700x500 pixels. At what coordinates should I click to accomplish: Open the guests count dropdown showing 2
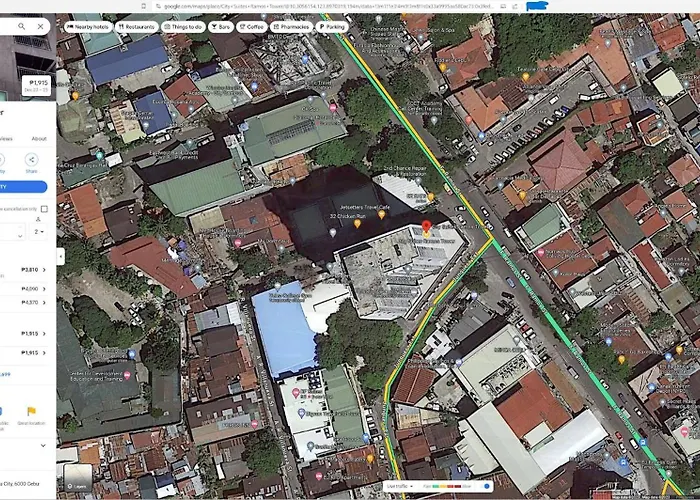39,232
